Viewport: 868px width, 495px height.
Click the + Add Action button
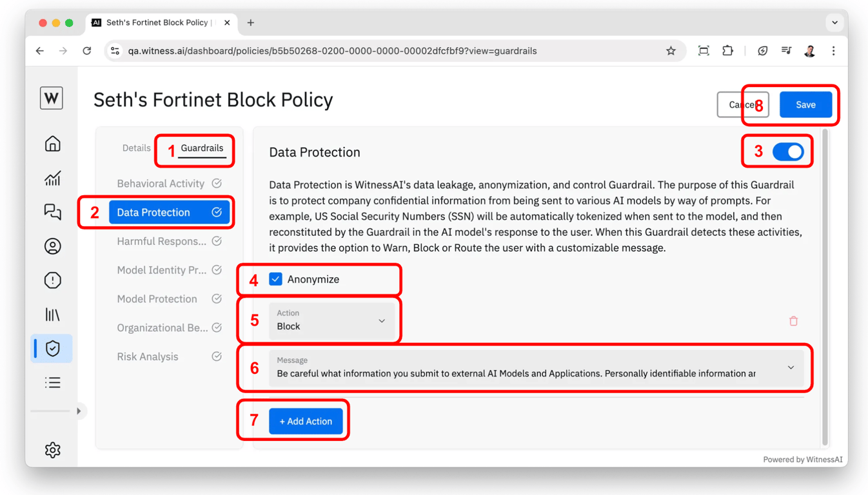pyautogui.click(x=306, y=421)
